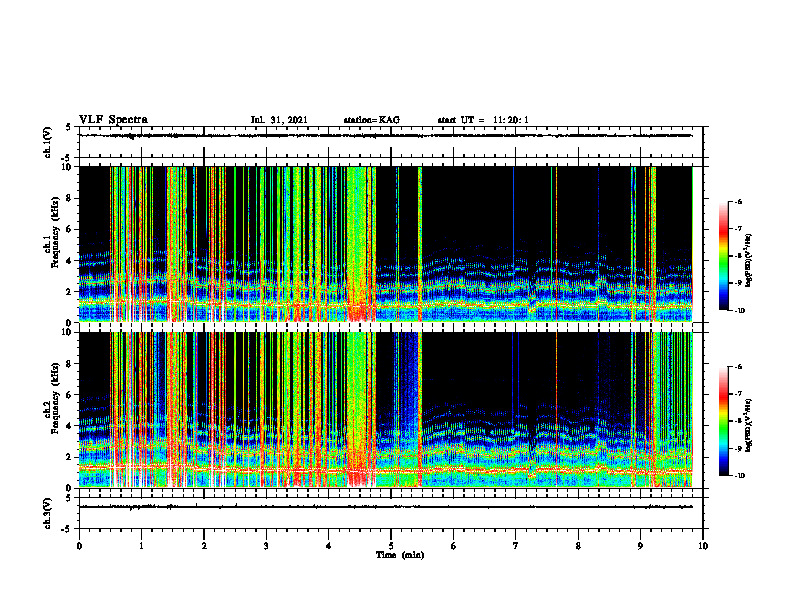The height and width of the screenshot is (612, 792).
Task: Click the "-8" label on ch.2 color scale
Action: [738, 422]
